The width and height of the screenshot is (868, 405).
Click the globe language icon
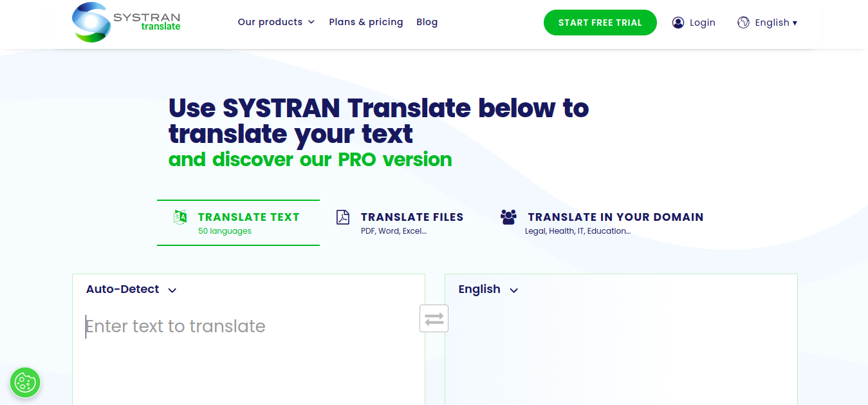click(744, 23)
